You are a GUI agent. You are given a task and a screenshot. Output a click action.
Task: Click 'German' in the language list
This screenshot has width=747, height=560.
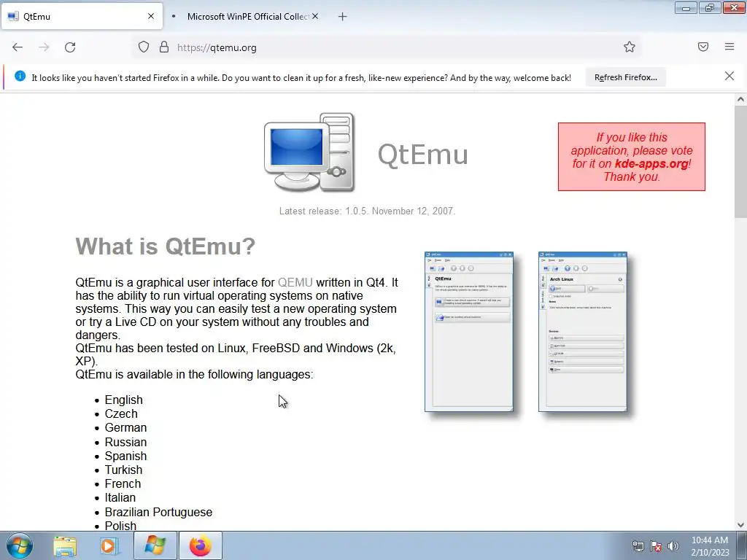[125, 427]
